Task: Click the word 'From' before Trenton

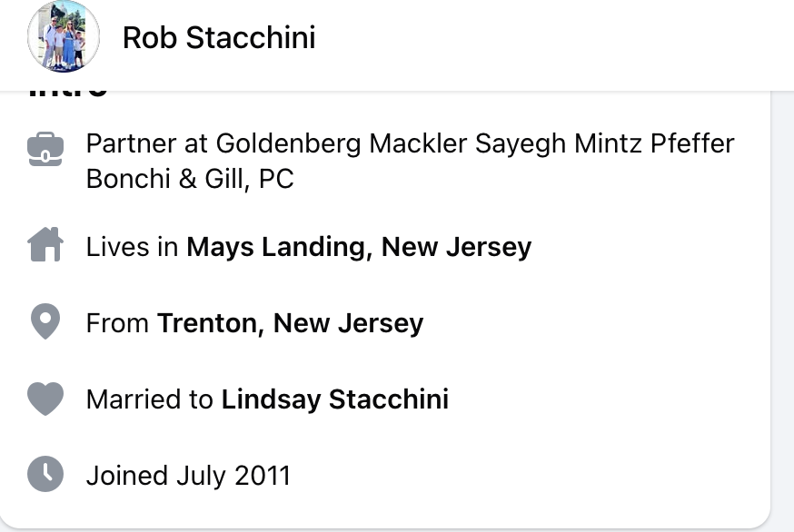Action: click(118, 323)
